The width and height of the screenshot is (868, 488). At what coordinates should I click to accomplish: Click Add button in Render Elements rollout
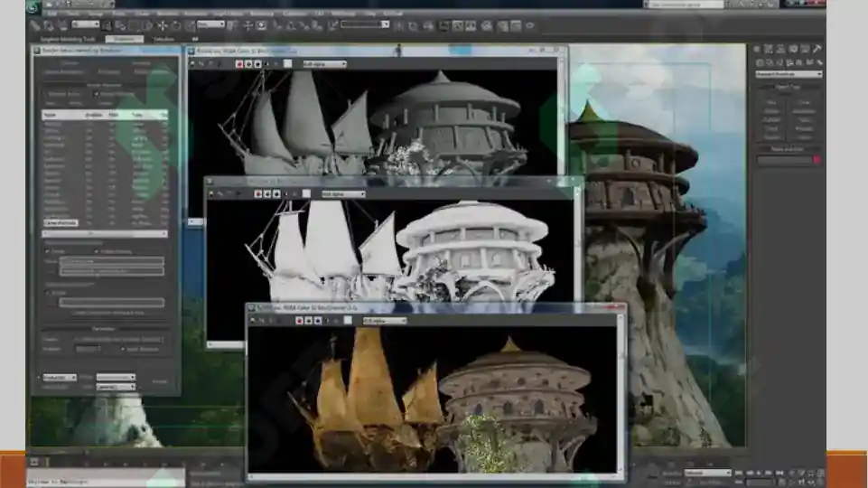51,104
